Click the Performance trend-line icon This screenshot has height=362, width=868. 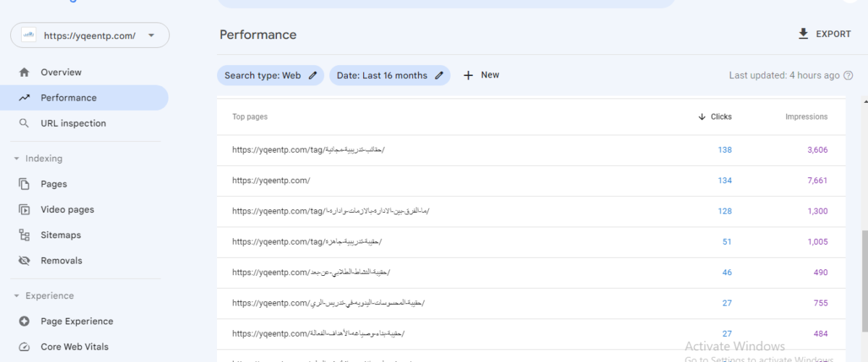coord(25,98)
